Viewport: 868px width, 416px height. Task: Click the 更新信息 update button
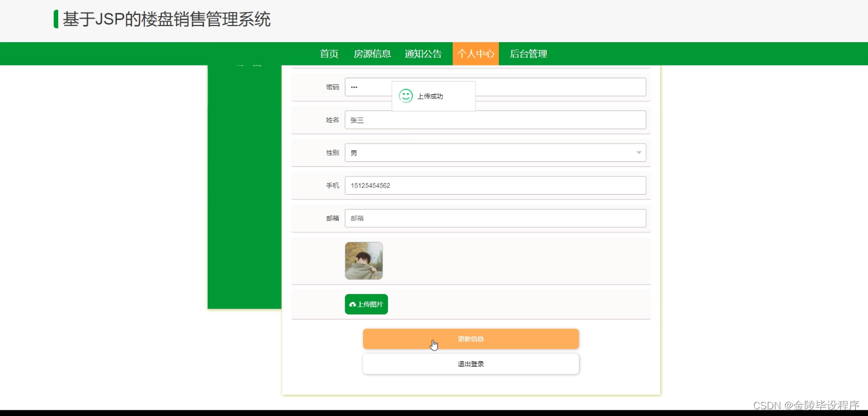[471, 339]
